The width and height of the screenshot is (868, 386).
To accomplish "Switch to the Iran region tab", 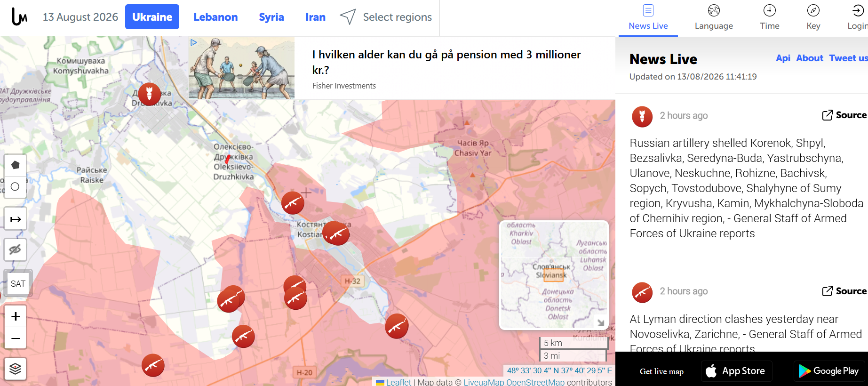I will 315,17.
